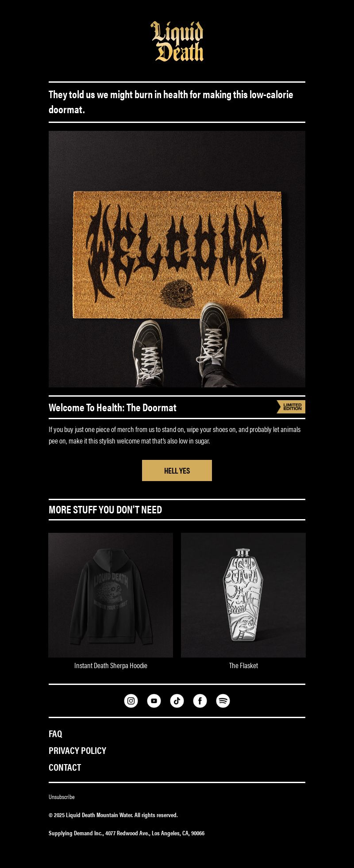The height and width of the screenshot is (868, 354).
Task: Open The Flasket text link
Action: click(x=243, y=665)
